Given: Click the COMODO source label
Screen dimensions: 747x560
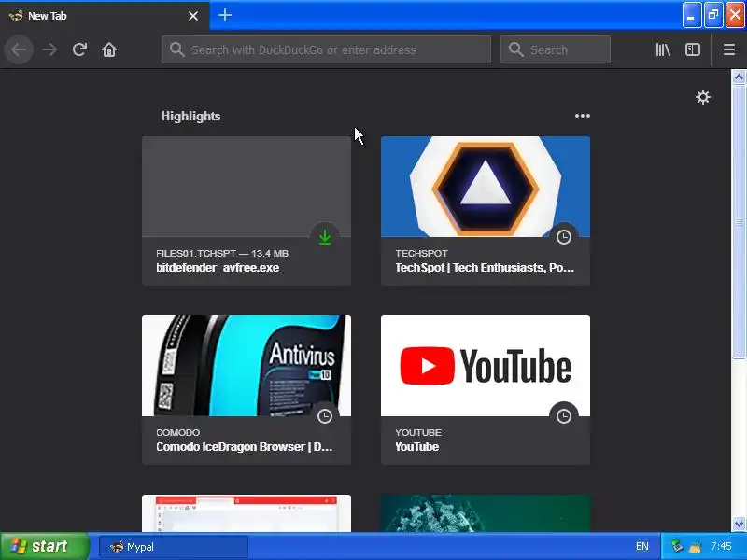Looking at the screenshot, I should pyautogui.click(x=177, y=432).
